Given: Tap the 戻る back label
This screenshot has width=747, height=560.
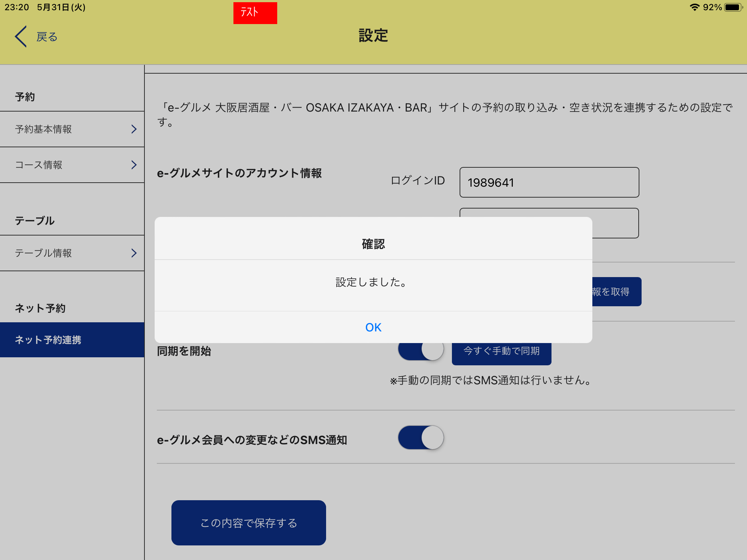Looking at the screenshot, I should tap(47, 37).
